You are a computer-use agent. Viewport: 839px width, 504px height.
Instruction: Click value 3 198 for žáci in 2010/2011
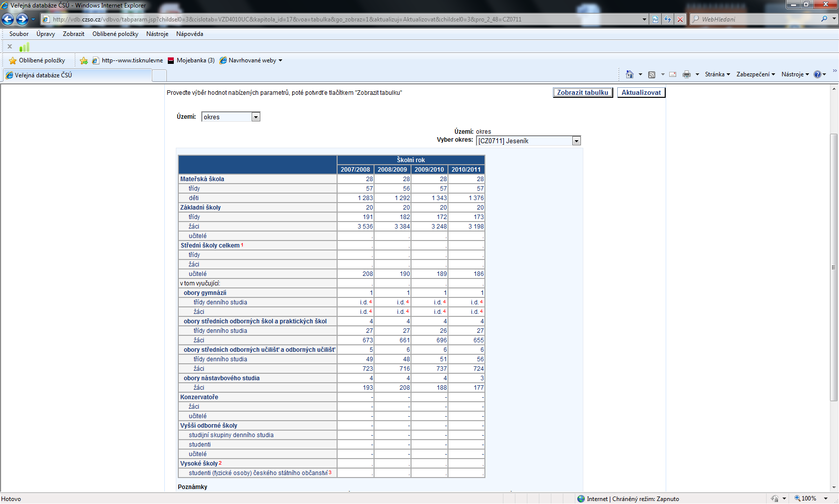[476, 227]
